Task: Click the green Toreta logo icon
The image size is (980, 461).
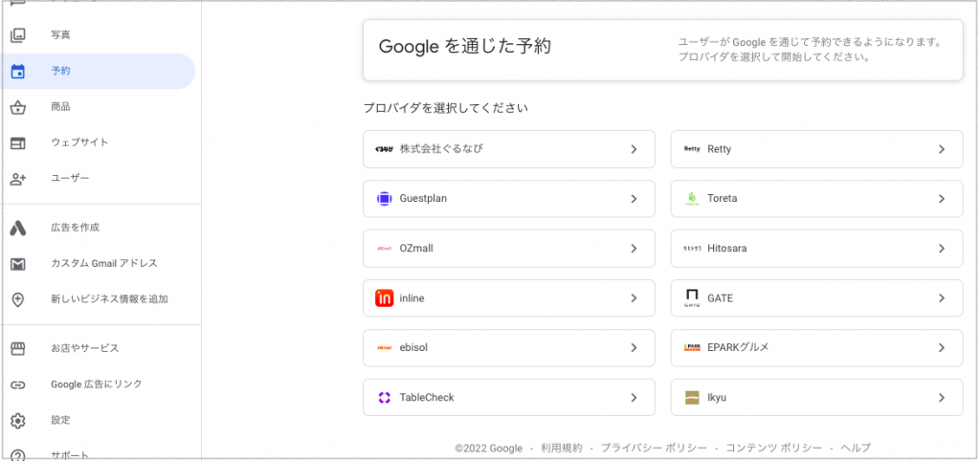Action: point(692,199)
